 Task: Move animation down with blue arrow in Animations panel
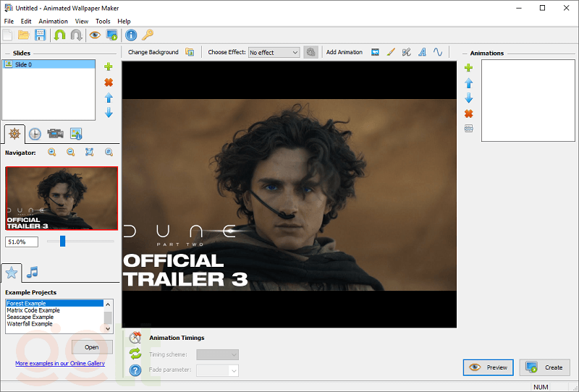[468, 98]
